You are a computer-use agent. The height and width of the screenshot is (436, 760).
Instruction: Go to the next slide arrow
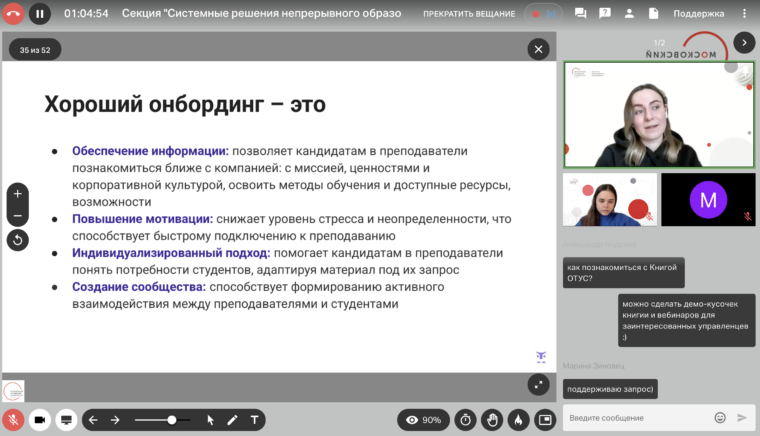pos(115,420)
